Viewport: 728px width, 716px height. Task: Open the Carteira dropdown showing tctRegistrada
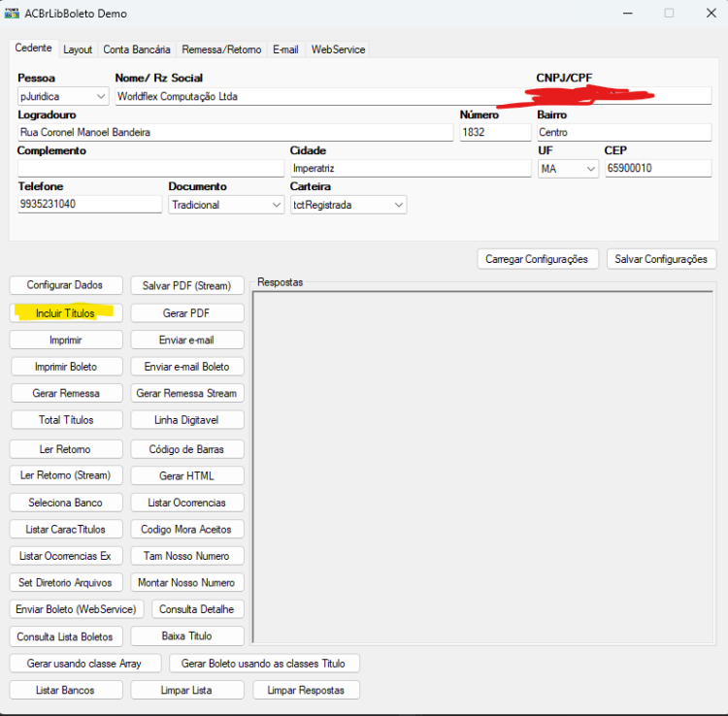pos(348,205)
